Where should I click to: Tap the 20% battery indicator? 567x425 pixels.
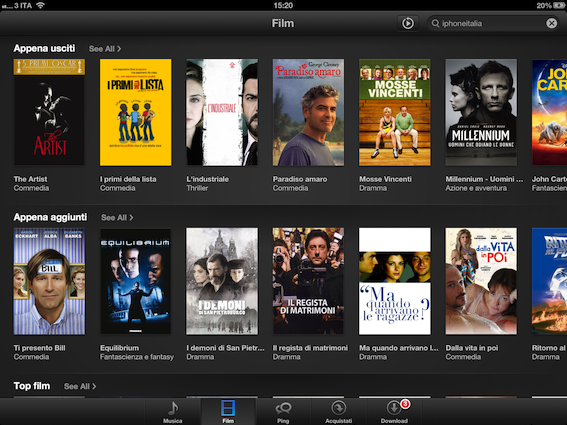550,5
